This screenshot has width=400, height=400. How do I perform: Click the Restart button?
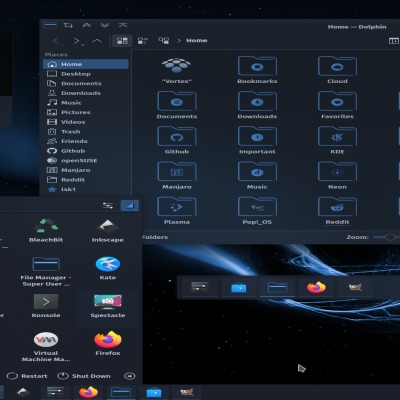27,376
